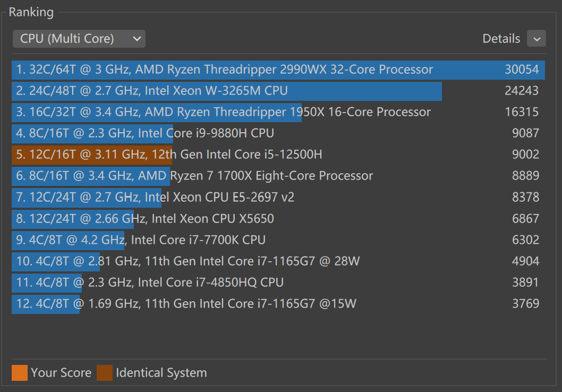Click the score value 6867

pos(525,219)
